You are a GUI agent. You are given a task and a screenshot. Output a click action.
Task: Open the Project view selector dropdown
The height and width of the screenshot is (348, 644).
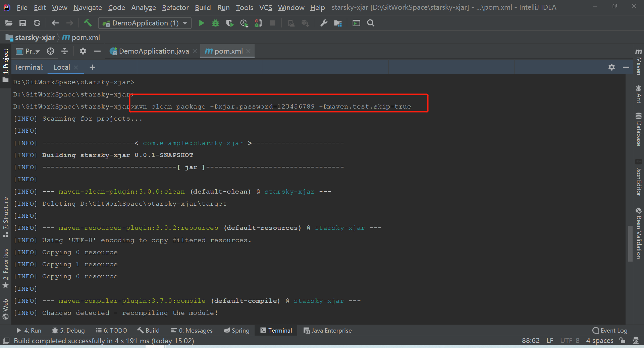(x=29, y=51)
